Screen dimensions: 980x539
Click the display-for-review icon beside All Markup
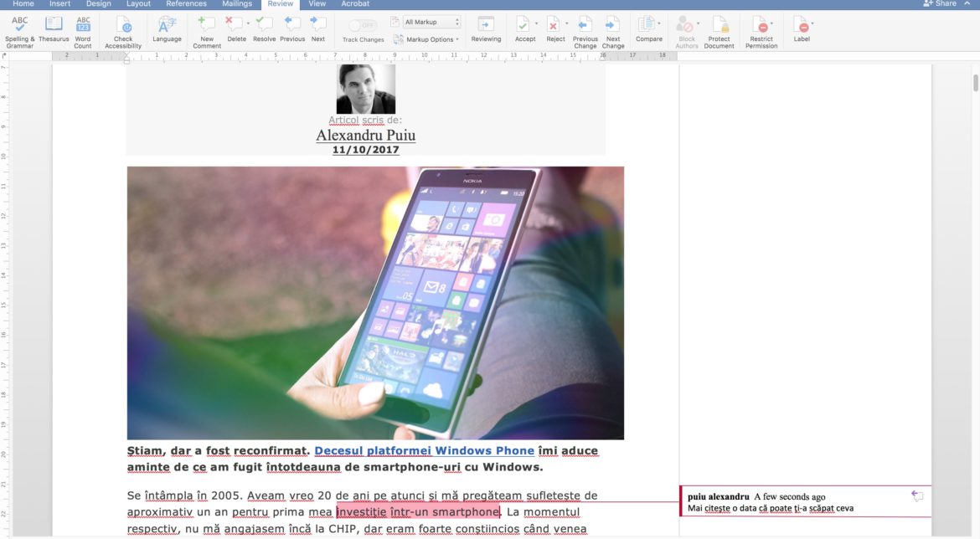[395, 22]
